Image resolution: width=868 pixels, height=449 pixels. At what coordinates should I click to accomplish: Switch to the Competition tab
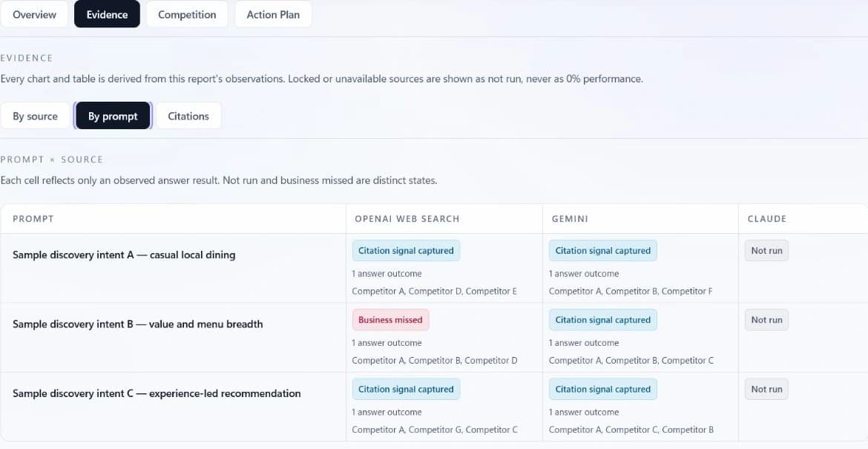187,14
